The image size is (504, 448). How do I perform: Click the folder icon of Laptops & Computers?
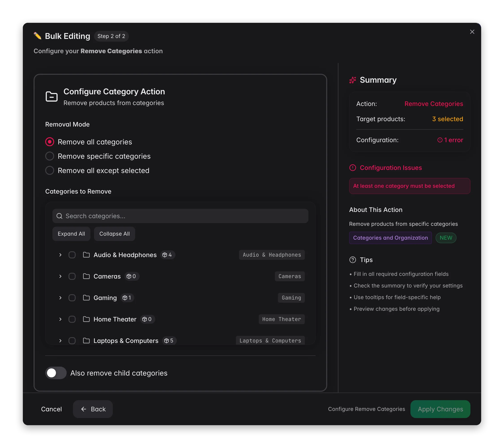point(86,340)
